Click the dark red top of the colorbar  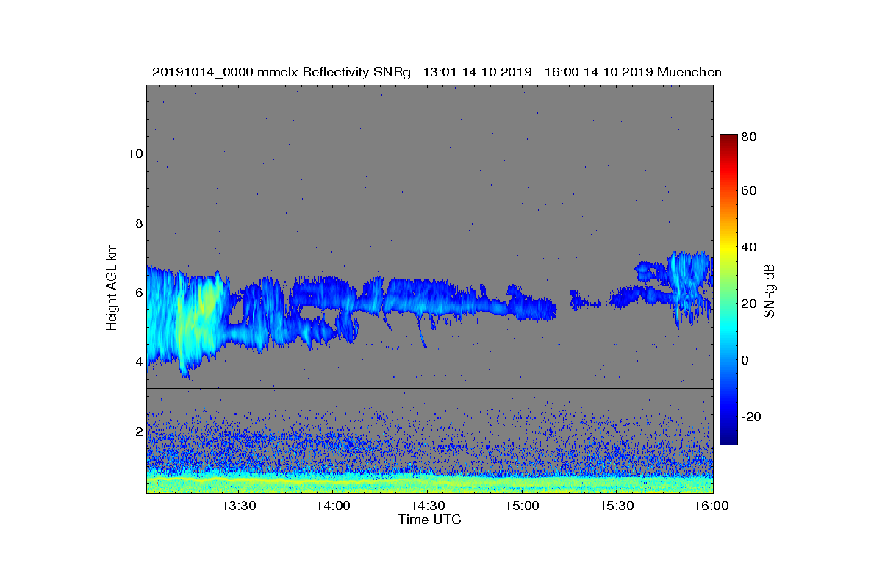728,140
